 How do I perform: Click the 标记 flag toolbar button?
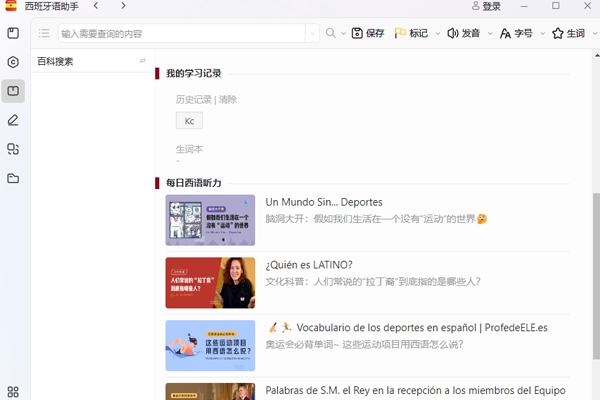tap(411, 33)
